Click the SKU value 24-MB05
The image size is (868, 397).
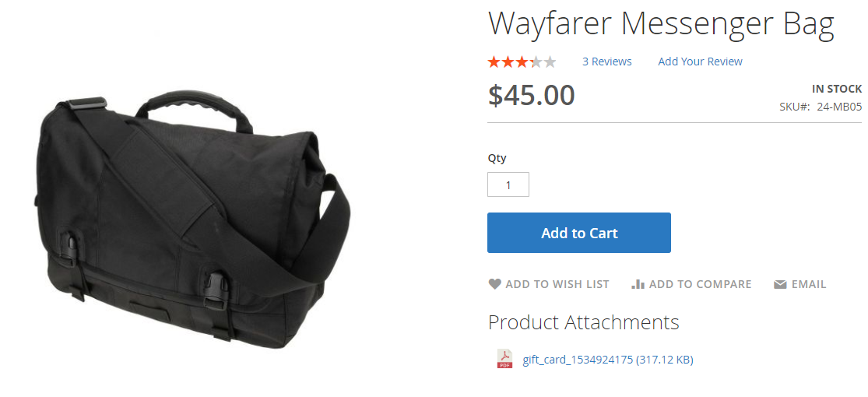coord(839,107)
